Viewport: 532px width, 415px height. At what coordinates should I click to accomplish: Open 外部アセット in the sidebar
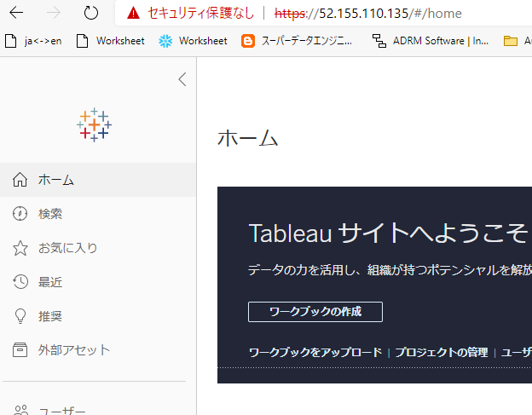[98, 350]
